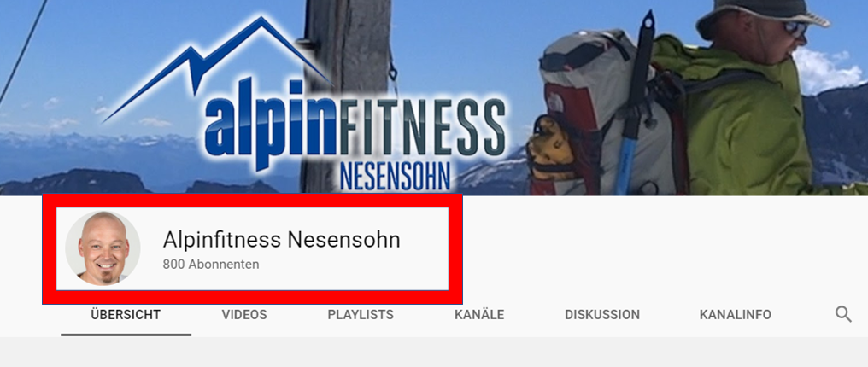Click the channel avatar profile picture
Screen dimensions: 868x367
103,248
